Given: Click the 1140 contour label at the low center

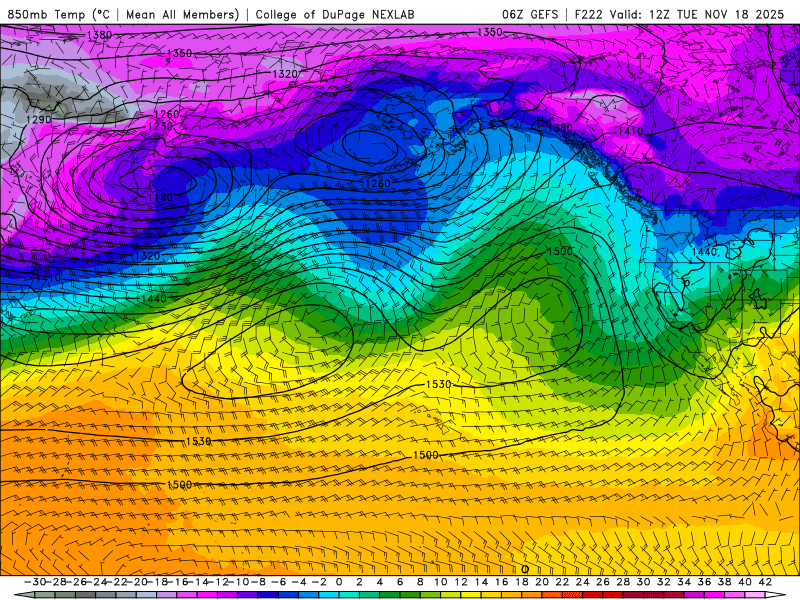Looking at the screenshot, I should 160,197.
